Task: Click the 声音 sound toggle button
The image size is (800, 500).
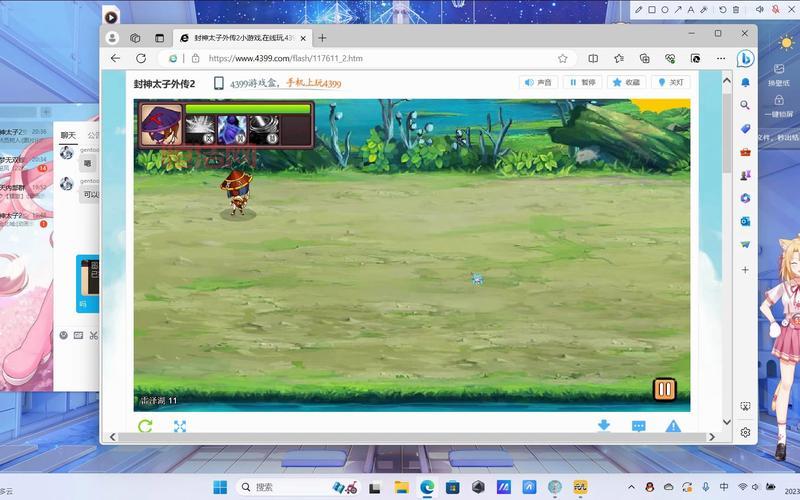Action: coord(538,83)
